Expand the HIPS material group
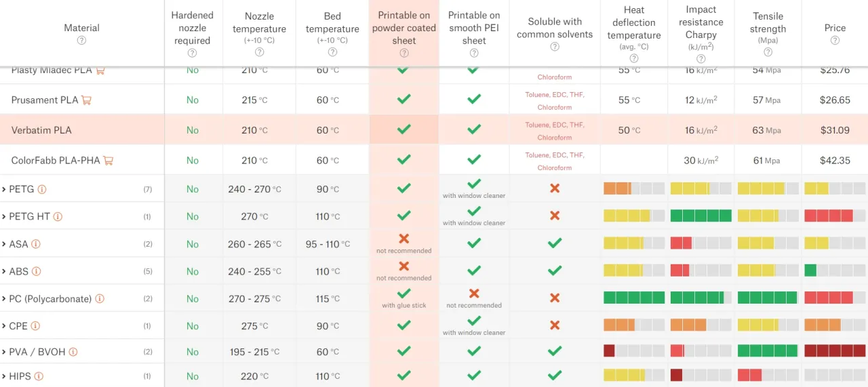 [5, 376]
